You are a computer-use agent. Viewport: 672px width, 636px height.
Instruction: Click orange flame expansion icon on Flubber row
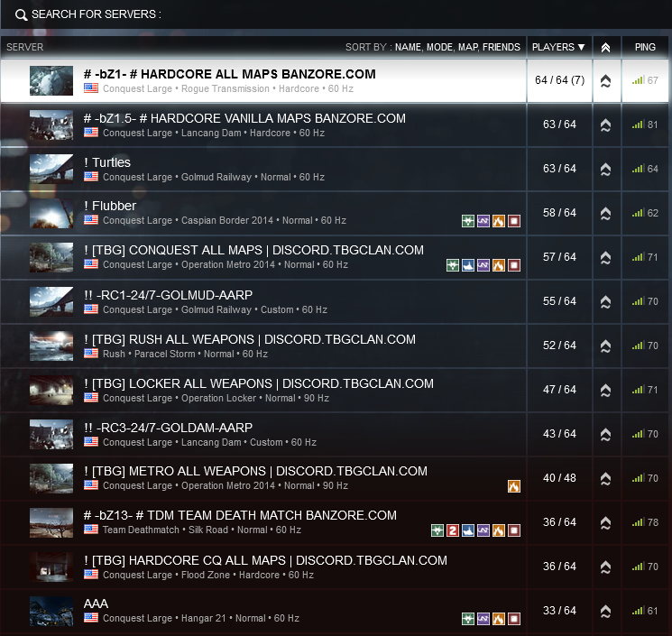499,221
